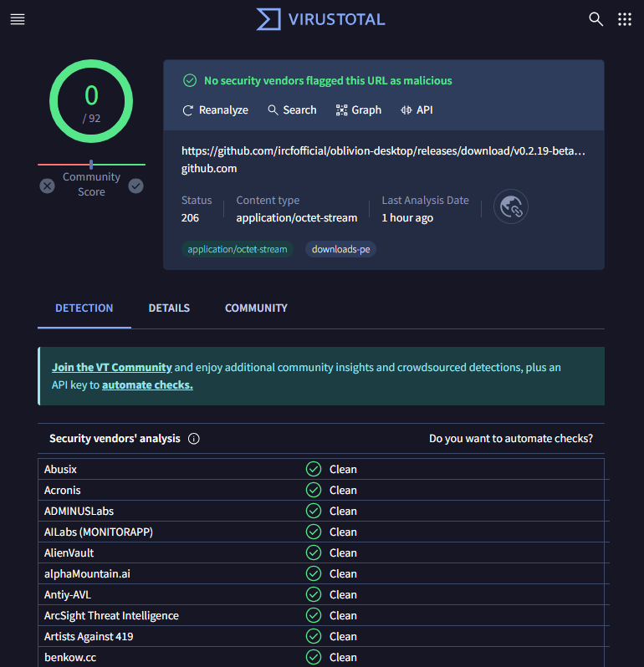Open the search magnifier icon in header

tap(595, 19)
